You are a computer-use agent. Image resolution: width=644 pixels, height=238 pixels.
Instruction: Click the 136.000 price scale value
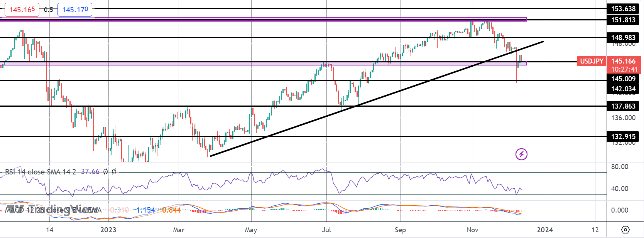point(623,118)
